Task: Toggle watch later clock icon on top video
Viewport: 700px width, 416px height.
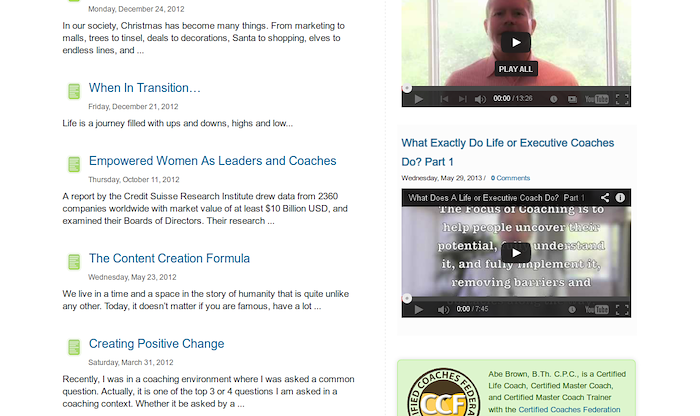Action: pyautogui.click(x=553, y=99)
